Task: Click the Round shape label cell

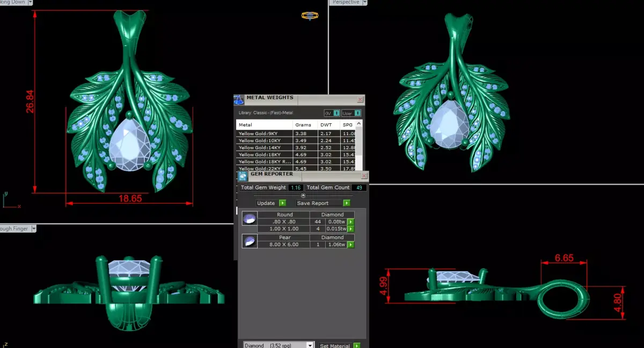Action: click(284, 215)
